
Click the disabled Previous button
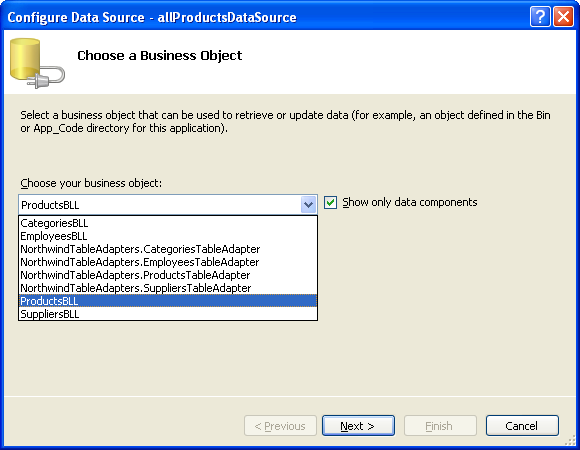point(280,426)
